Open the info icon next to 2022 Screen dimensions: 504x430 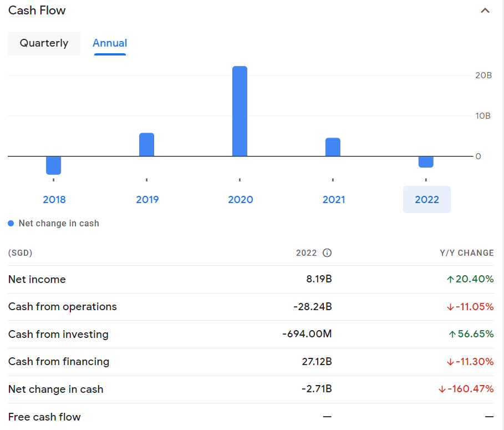coord(327,253)
